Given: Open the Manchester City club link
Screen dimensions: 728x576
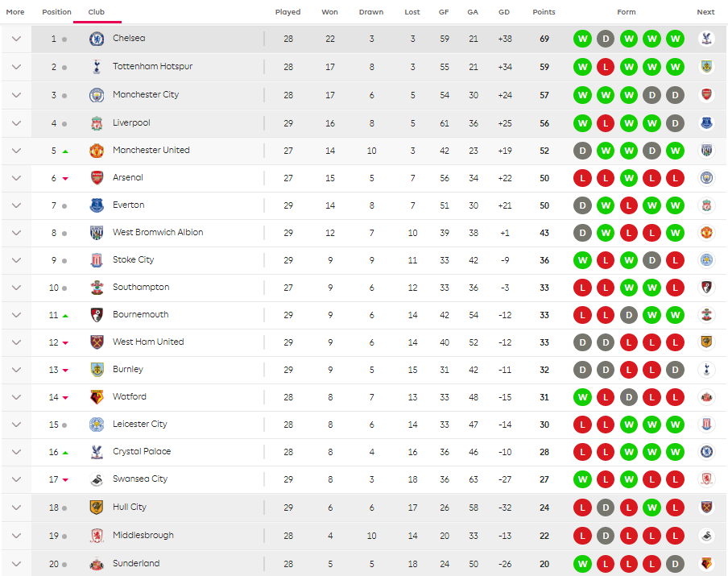Looking at the screenshot, I should [146, 95].
